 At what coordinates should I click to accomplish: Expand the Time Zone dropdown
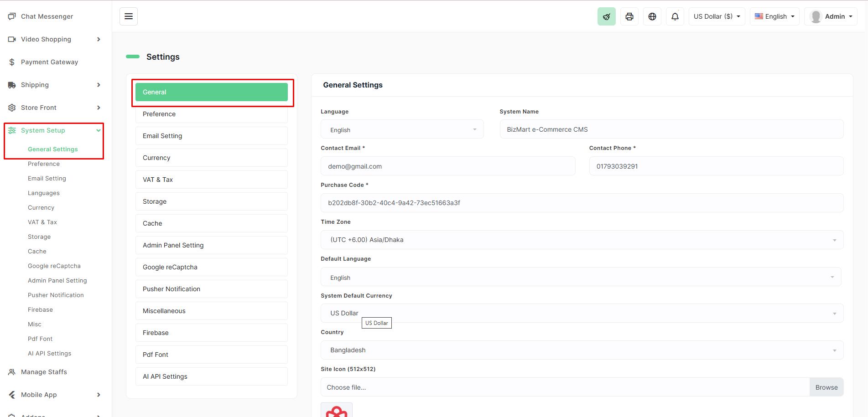coord(582,240)
